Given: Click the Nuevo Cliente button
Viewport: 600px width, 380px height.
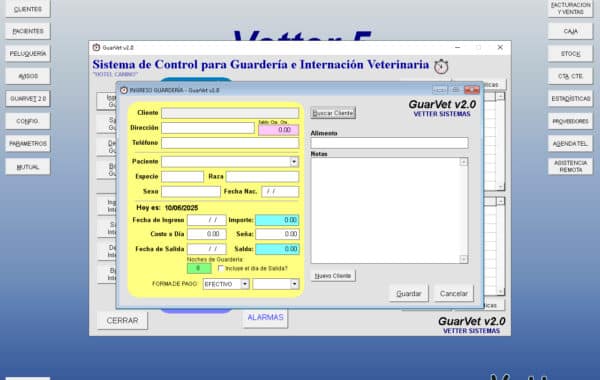Looking at the screenshot, I should point(333,276).
